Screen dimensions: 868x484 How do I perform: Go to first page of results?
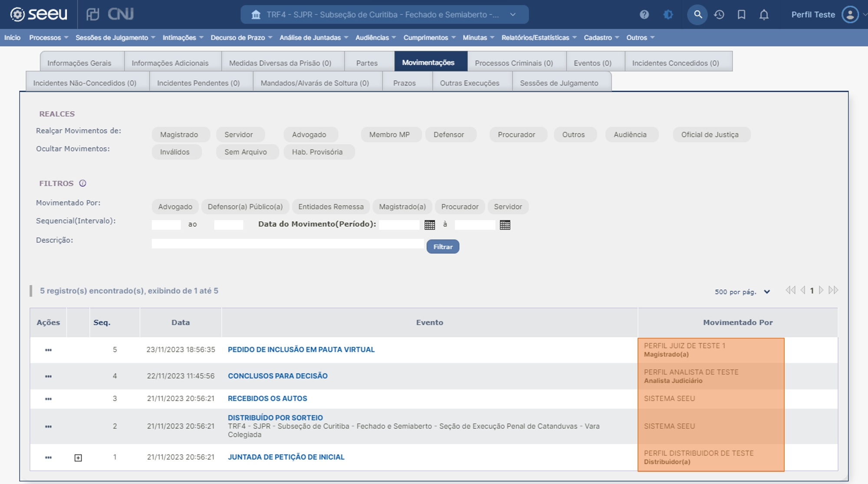[790, 290]
